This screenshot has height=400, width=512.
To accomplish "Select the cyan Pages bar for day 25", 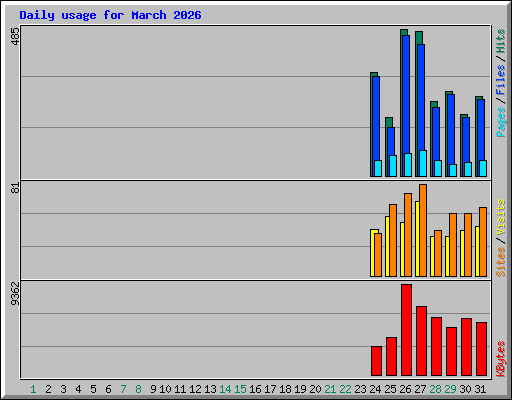I will tap(393, 166).
